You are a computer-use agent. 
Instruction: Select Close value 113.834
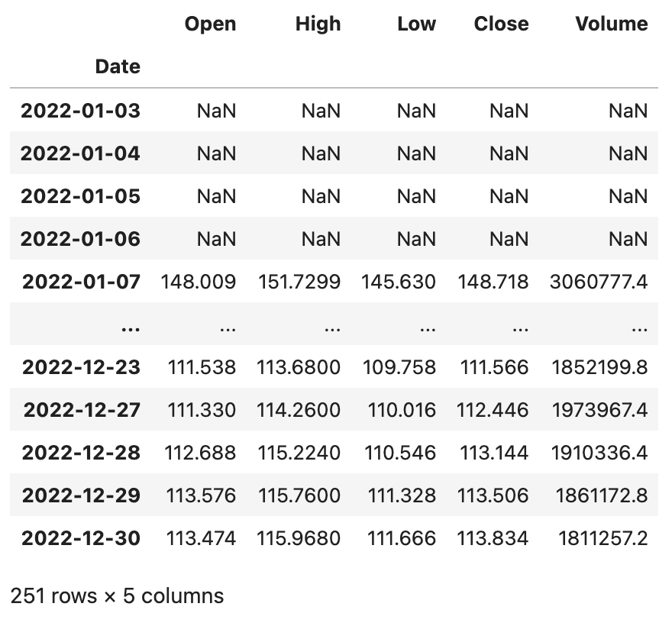point(493,538)
